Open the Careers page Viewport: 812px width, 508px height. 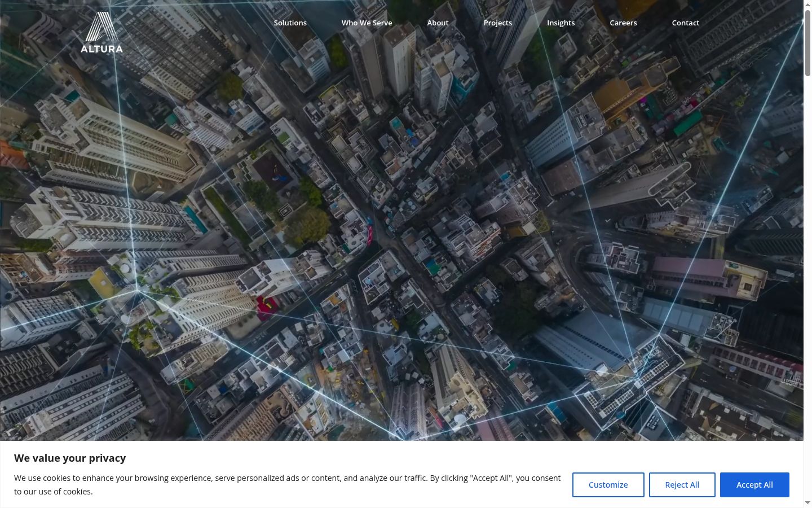pyautogui.click(x=623, y=23)
